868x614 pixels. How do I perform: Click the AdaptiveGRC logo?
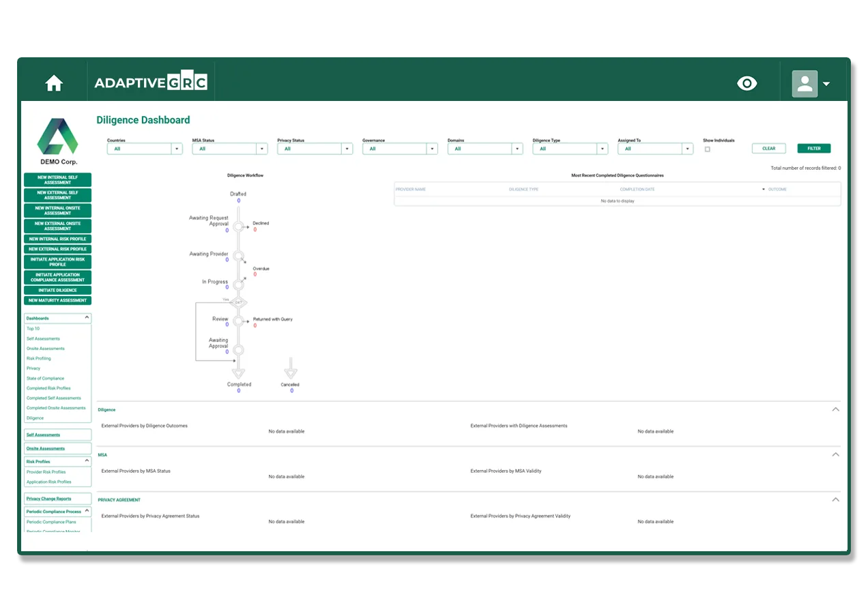click(x=151, y=83)
